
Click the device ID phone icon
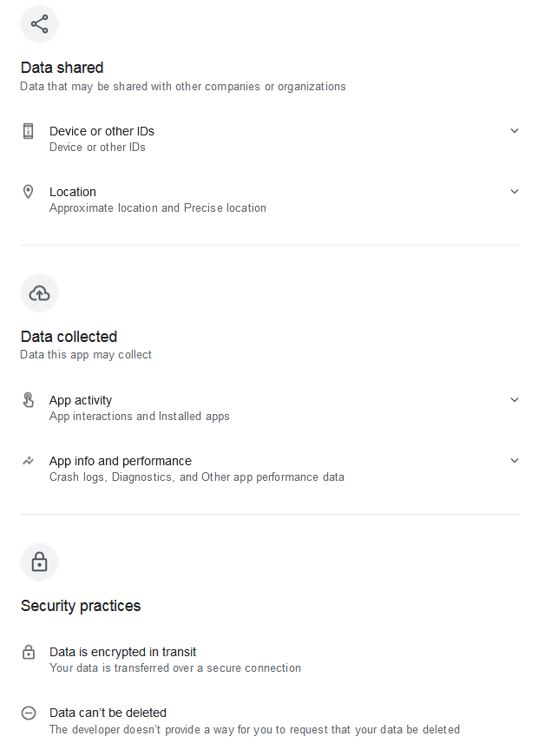click(x=29, y=131)
